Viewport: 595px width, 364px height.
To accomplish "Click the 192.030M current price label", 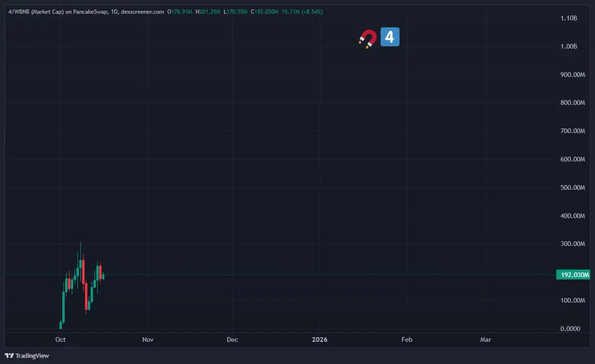I will 573,275.
